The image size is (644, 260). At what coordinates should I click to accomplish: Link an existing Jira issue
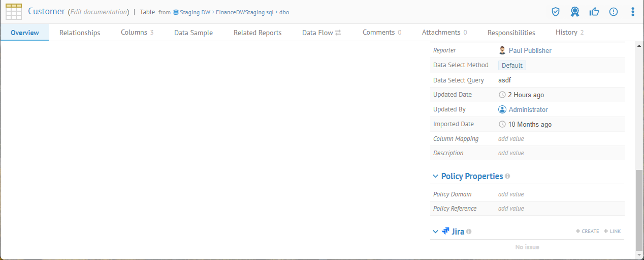point(612,232)
